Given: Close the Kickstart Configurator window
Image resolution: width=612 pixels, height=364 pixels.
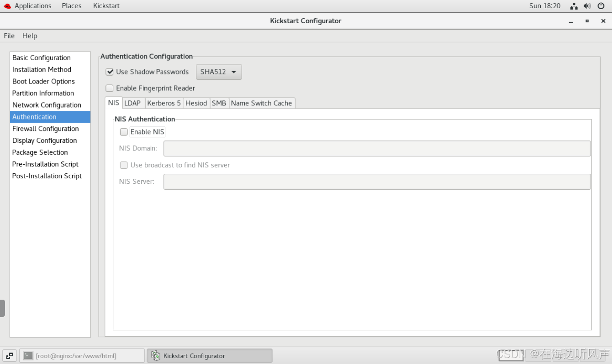Looking at the screenshot, I should [603, 21].
